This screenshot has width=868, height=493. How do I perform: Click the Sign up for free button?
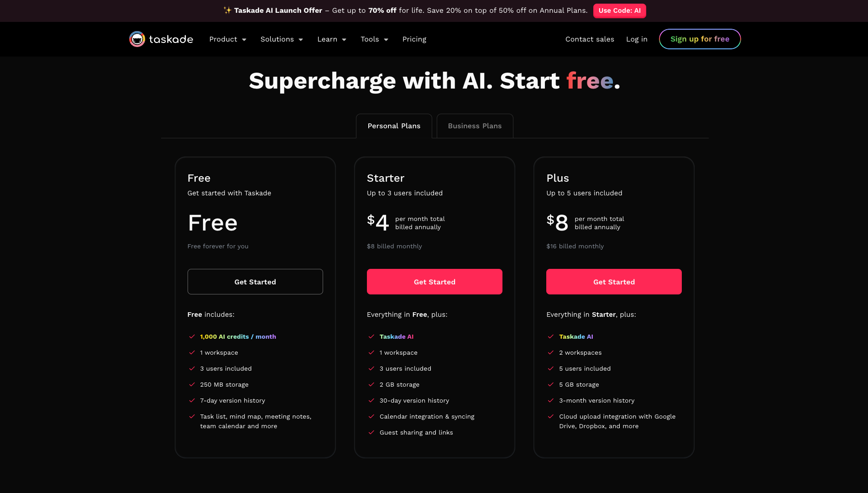(x=700, y=39)
